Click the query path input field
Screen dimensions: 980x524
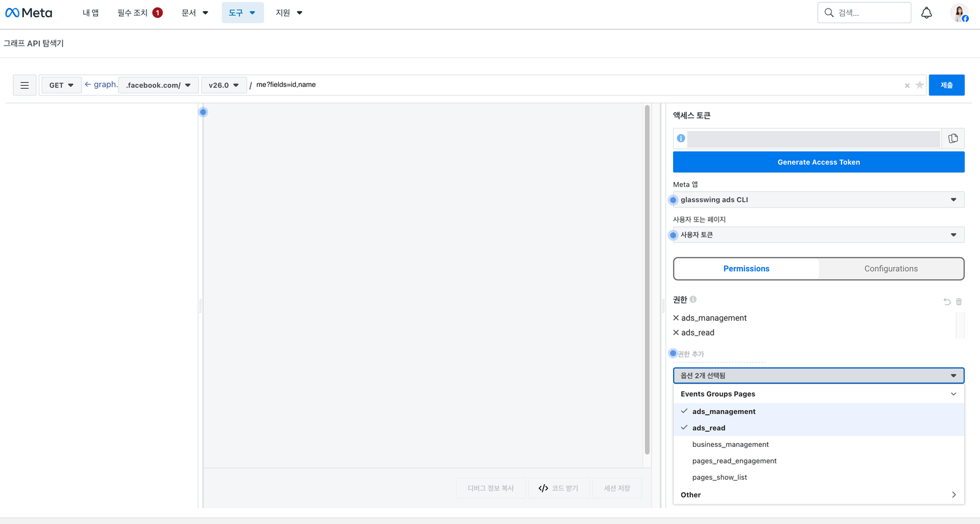pos(576,85)
